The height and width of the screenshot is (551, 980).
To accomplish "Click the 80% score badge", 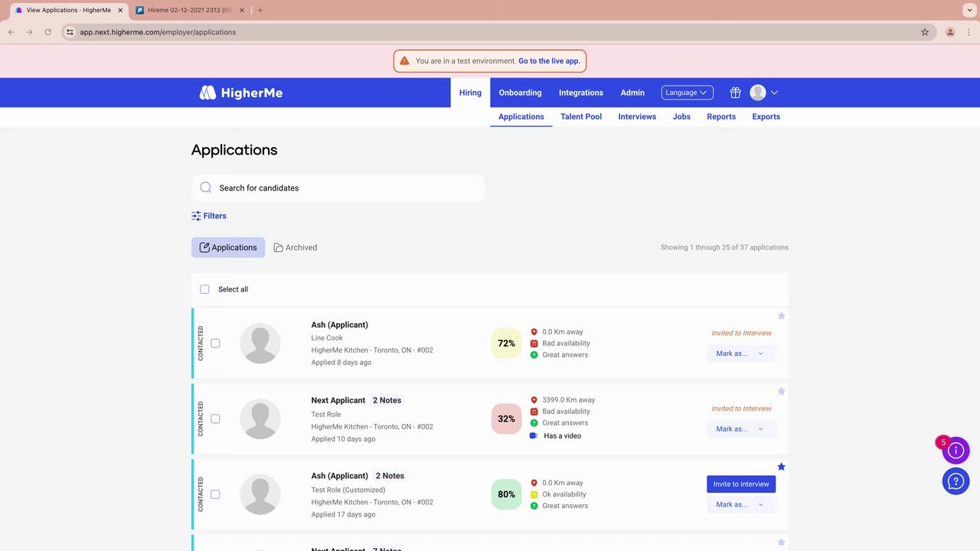I will point(506,494).
